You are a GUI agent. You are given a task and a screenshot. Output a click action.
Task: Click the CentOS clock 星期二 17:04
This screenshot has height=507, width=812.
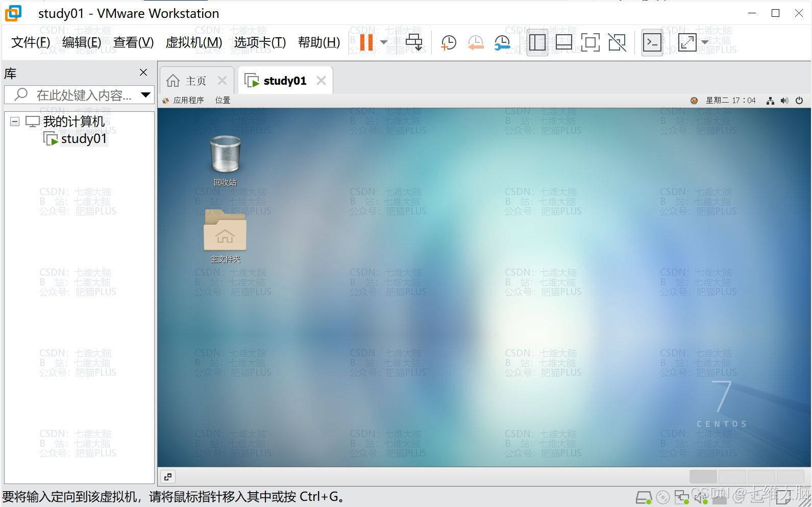coord(730,101)
